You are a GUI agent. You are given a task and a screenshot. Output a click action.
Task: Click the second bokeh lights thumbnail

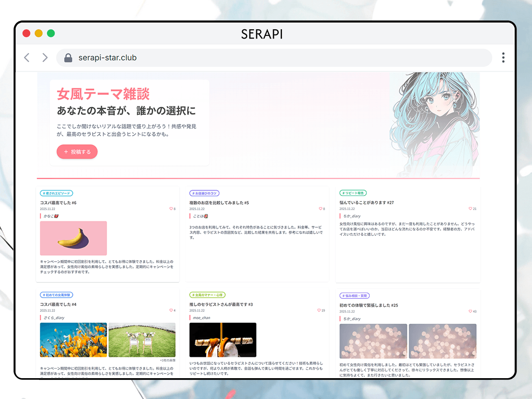[442, 341]
